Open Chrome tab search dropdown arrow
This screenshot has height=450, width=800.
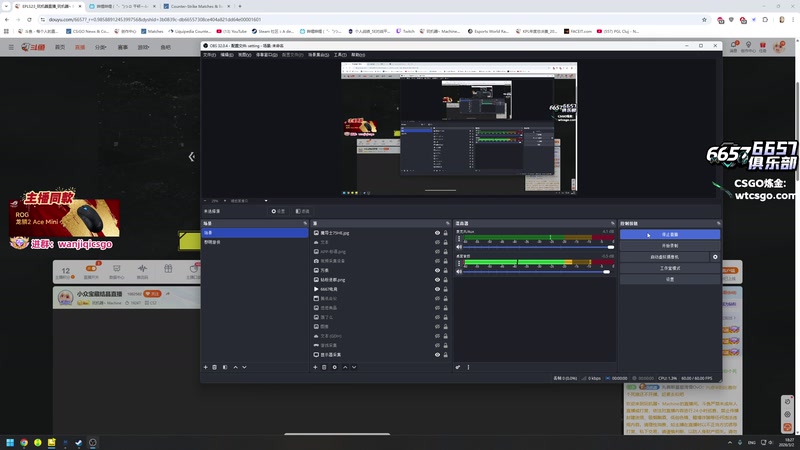tap(6, 6)
